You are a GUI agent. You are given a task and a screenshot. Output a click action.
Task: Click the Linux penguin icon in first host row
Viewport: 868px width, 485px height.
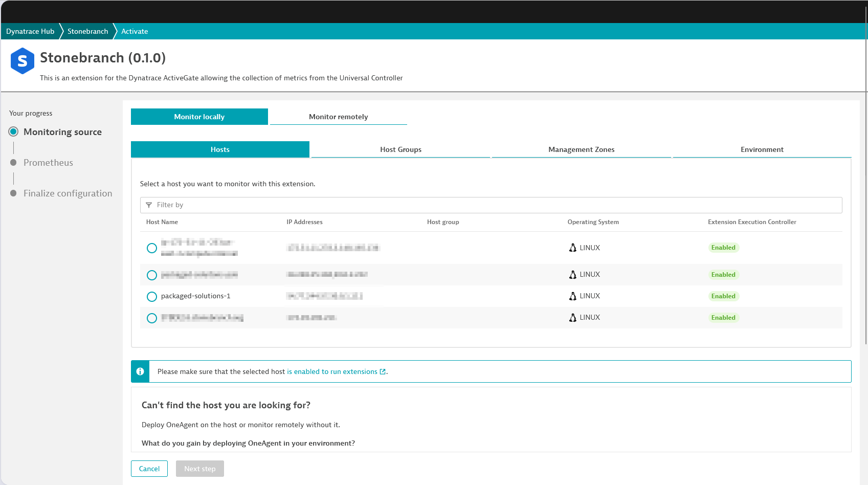click(573, 248)
